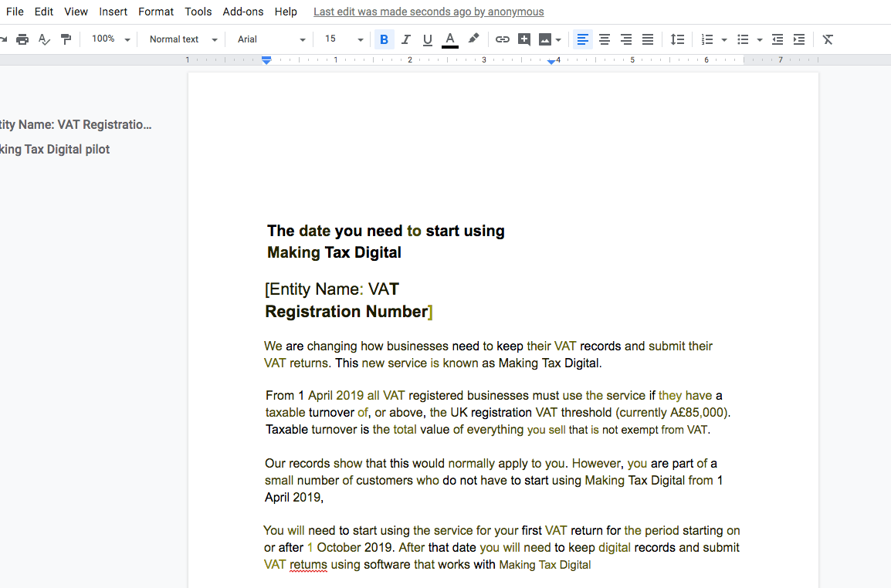Open the Arial font dropdown
891x588 pixels.
point(271,39)
